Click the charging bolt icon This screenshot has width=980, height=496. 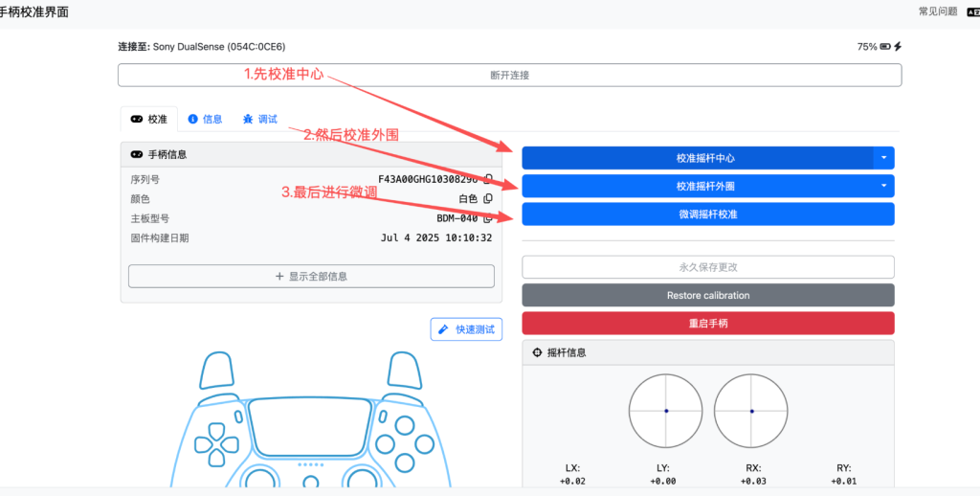[x=898, y=46]
